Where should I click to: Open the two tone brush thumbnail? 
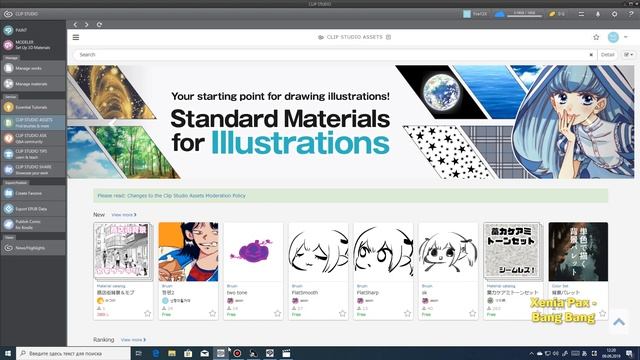pyautogui.click(x=253, y=252)
